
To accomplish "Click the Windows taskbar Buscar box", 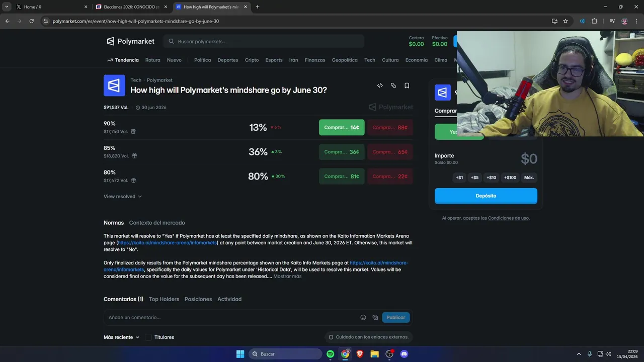I will (x=286, y=354).
